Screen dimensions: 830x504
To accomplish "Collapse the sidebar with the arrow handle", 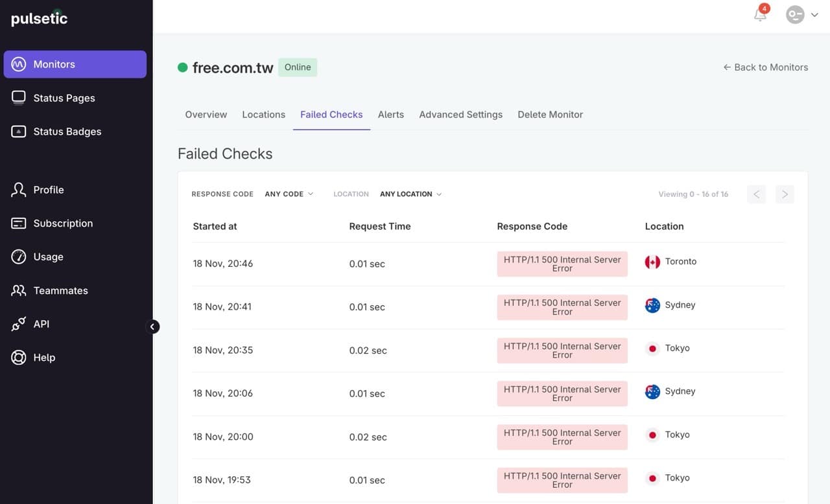I will click(x=153, y=326).
